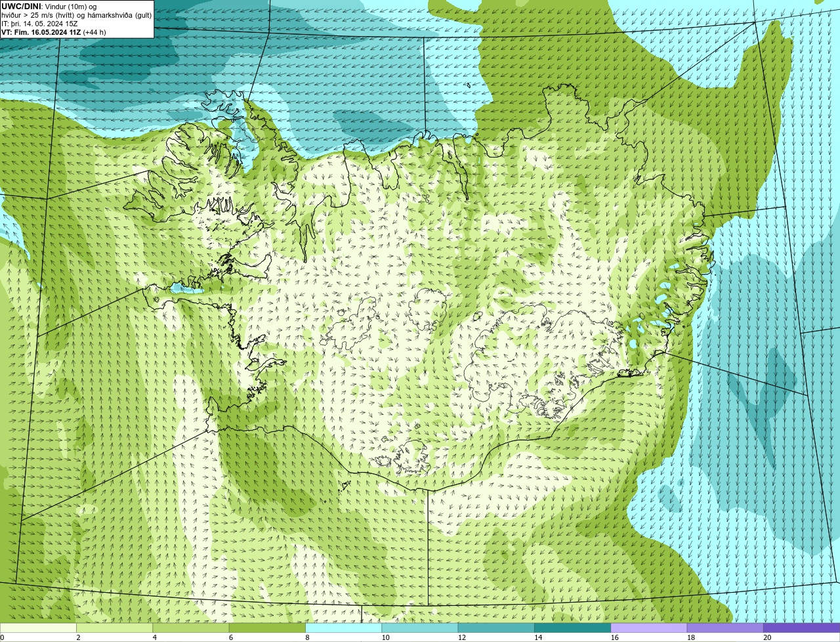The height and width of the screenshot is (642, 840).
Task: Click the legend scale label '20'
Action: (x=767, y=637)
